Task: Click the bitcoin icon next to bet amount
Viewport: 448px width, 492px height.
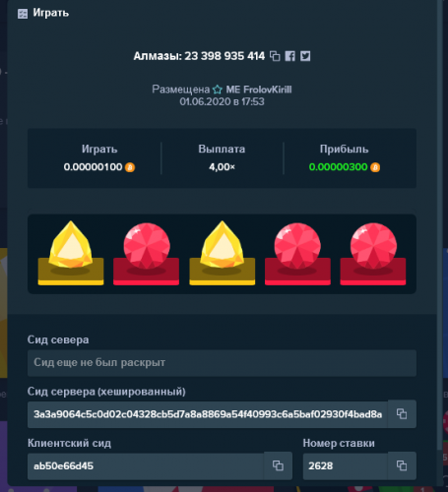Action: pos(130,167)
